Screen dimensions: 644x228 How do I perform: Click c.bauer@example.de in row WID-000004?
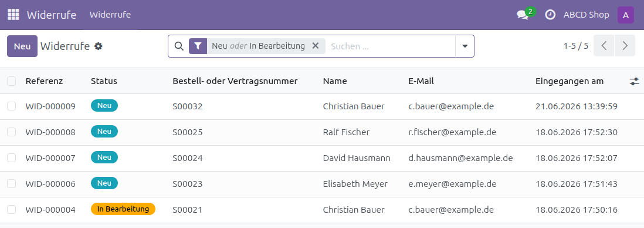[x=451, y=210]
